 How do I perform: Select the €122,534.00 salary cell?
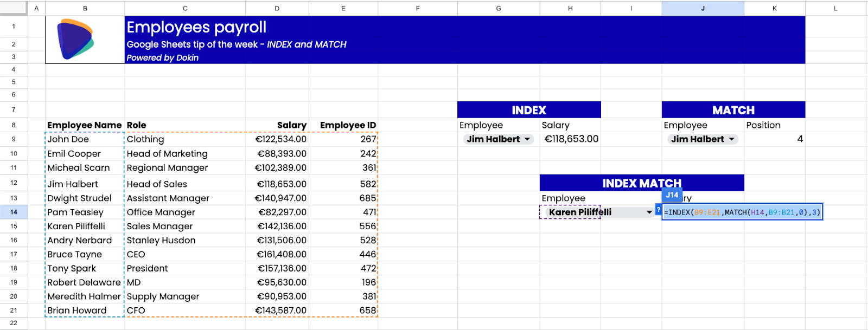pos(277,139)
